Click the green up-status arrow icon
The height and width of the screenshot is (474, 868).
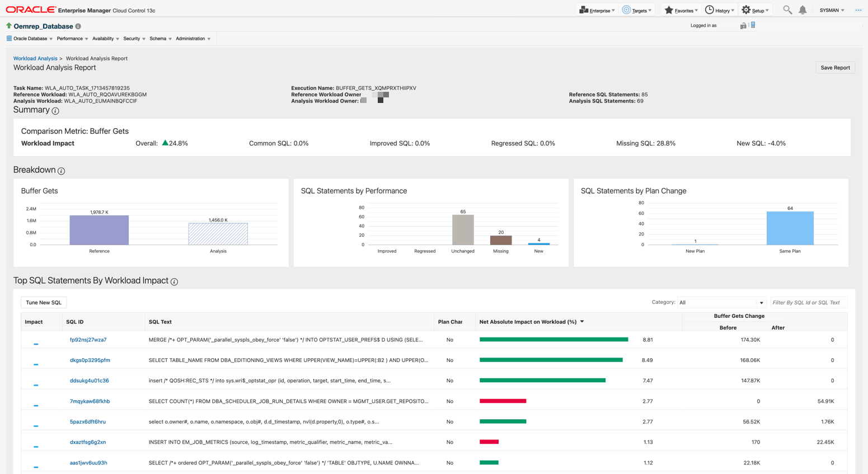pos(8,26)
